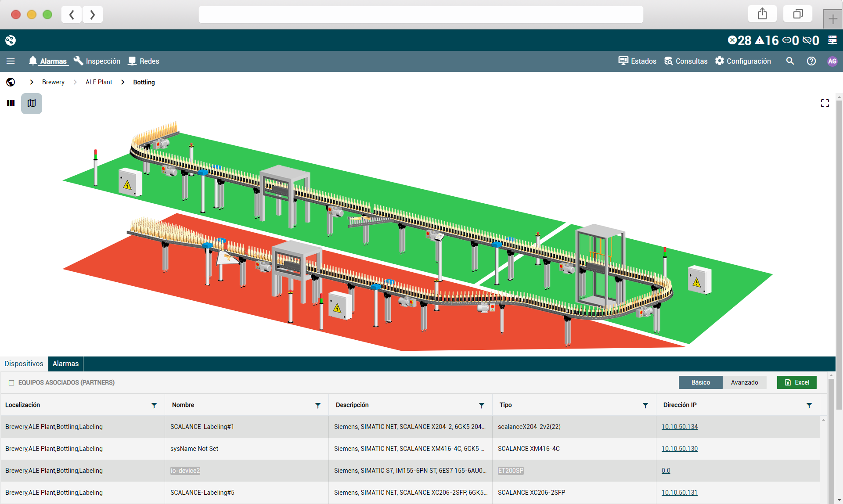Open the server status icon
Image resolution: width=843 pixels, height=504 pixels.
[x=832, y=40]
